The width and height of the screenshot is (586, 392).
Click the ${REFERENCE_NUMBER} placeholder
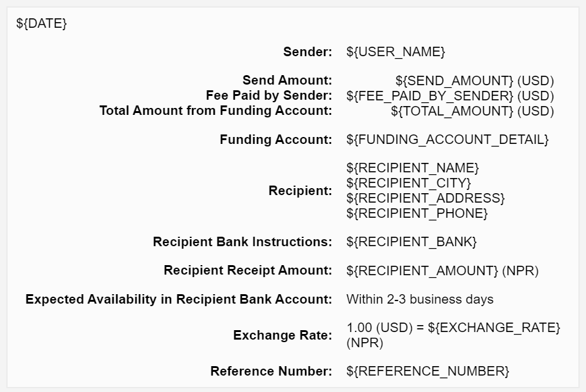(x=428, y=371)
